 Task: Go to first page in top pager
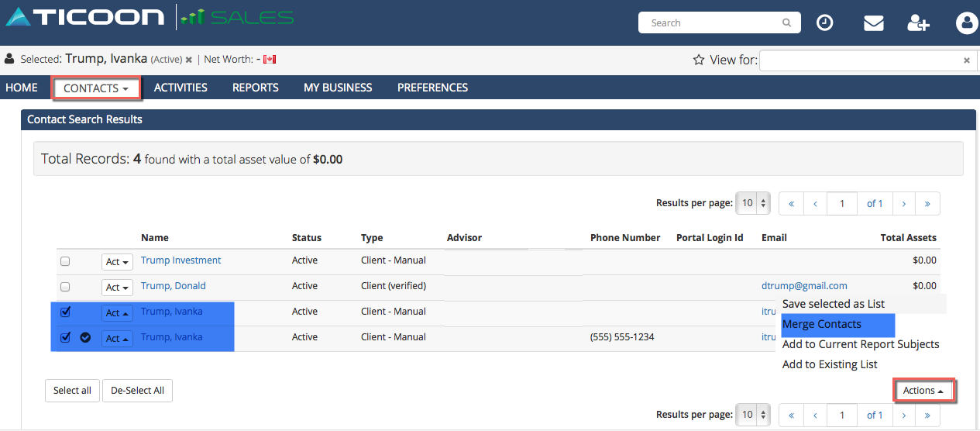(x=791, y=203)
